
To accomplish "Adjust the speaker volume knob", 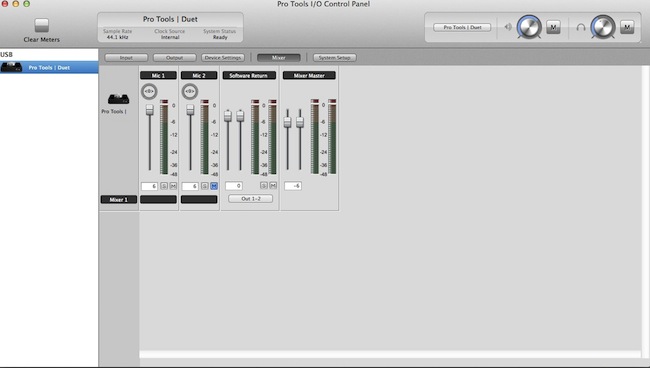I will [529, 27].
